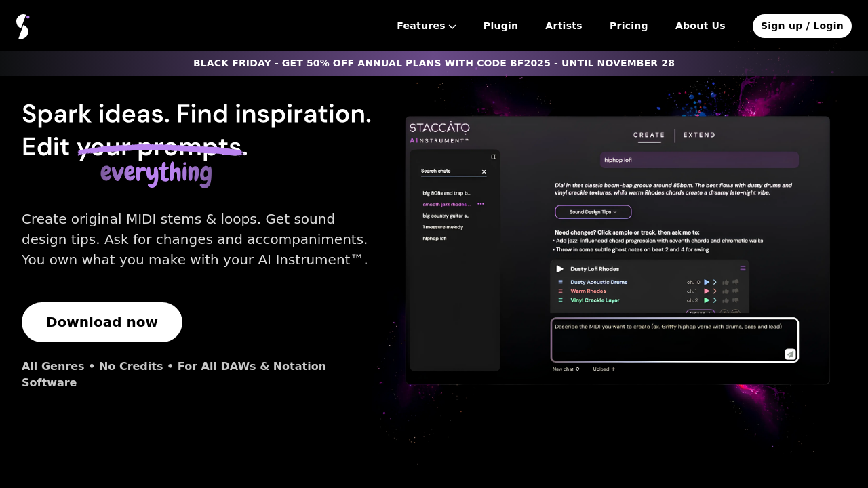Thumbs up the Dusty Acoustic Drums track
Image resolution: width=868 pixels, height=488 pixels.
coord(725,282)
